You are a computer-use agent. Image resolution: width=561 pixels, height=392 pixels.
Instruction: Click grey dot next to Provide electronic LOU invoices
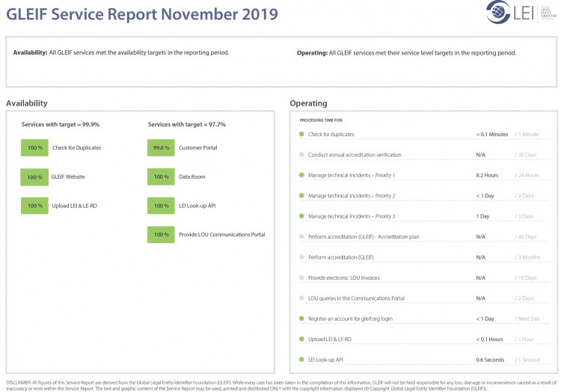tap(301, 278)
